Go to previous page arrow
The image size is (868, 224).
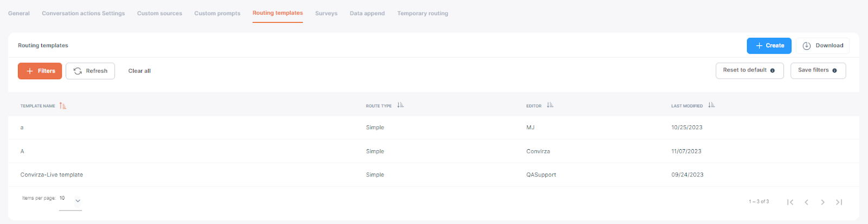(807, 202)
